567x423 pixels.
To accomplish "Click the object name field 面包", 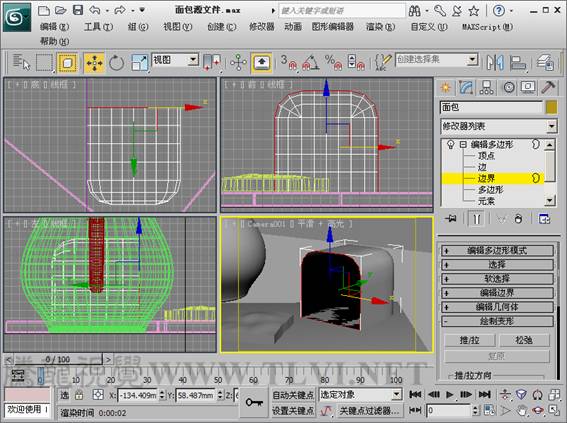I will 491,107.
